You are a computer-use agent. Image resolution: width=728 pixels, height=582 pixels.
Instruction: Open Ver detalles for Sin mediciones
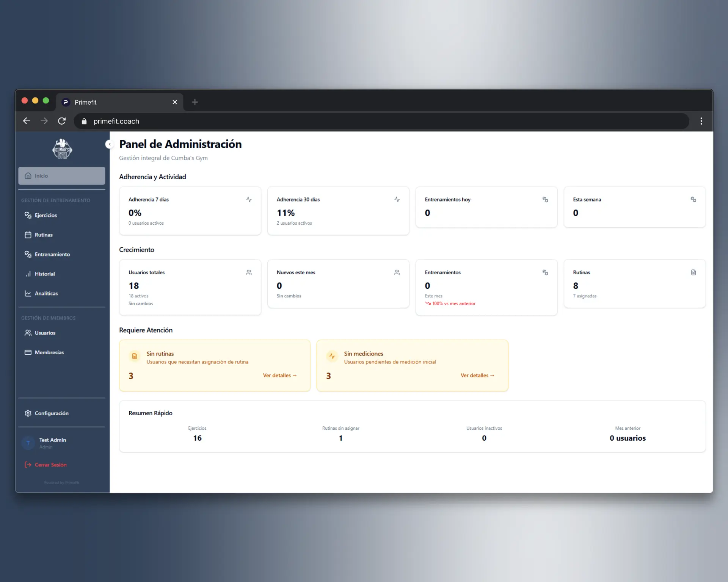477,375
